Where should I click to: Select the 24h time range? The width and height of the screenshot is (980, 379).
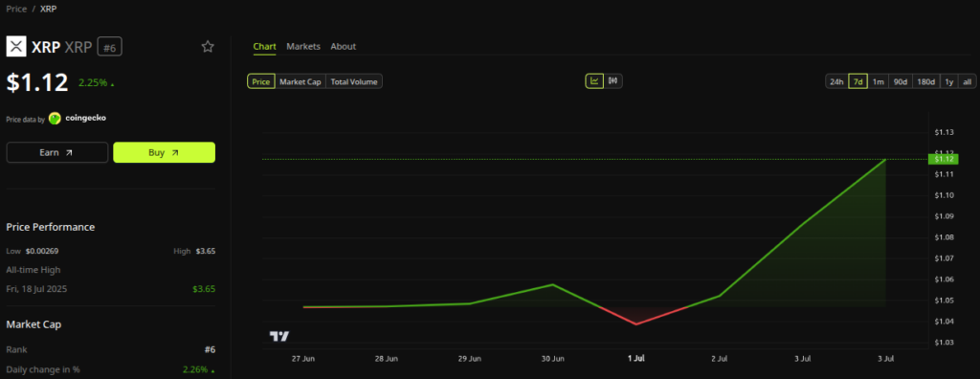pos(836,81)
